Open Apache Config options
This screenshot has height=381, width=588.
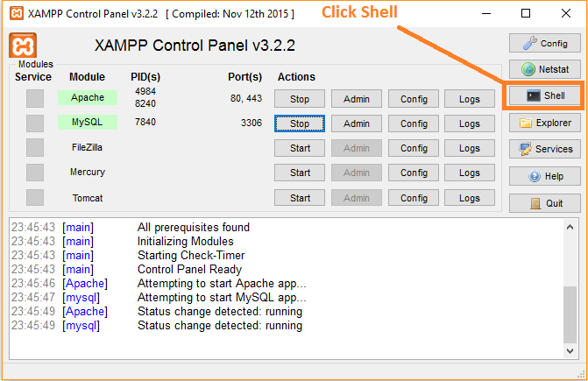coord(414,99)
